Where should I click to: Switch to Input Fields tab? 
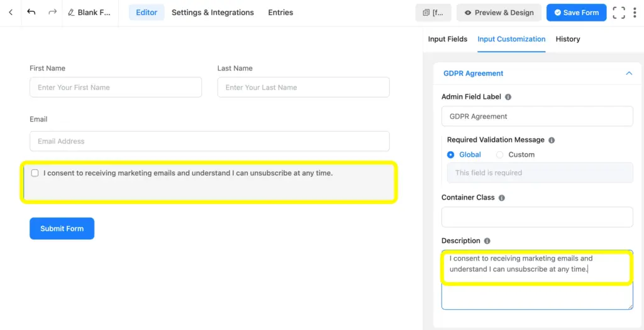click(x=448, y=39)
